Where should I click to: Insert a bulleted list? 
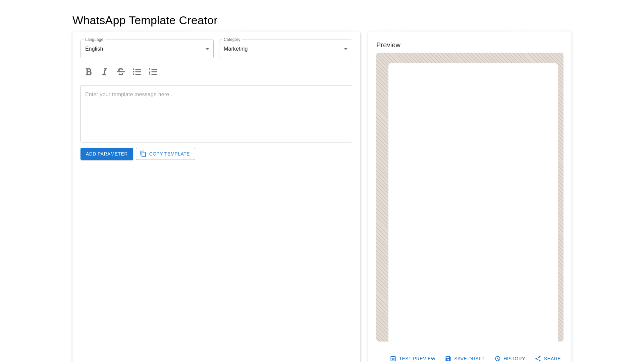point(137,72)
